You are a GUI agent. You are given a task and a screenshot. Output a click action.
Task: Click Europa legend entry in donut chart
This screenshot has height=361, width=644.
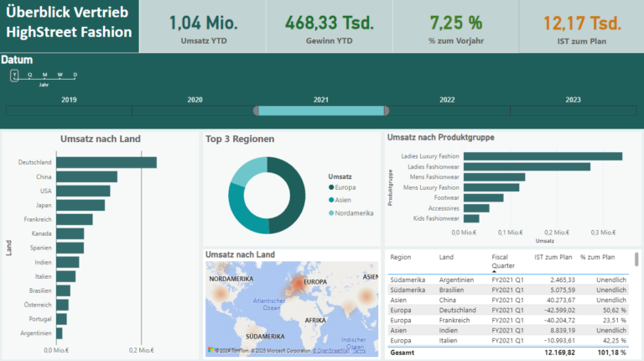point(342,187)
